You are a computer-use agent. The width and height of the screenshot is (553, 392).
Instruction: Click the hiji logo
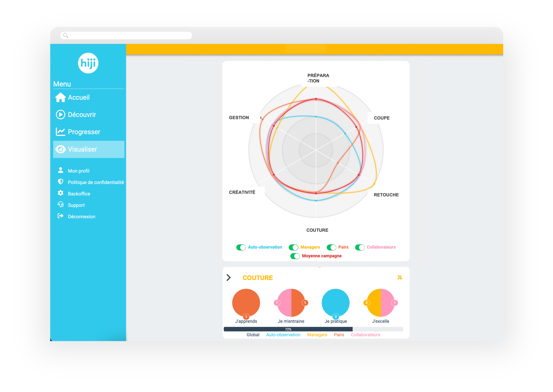[88, 63]
